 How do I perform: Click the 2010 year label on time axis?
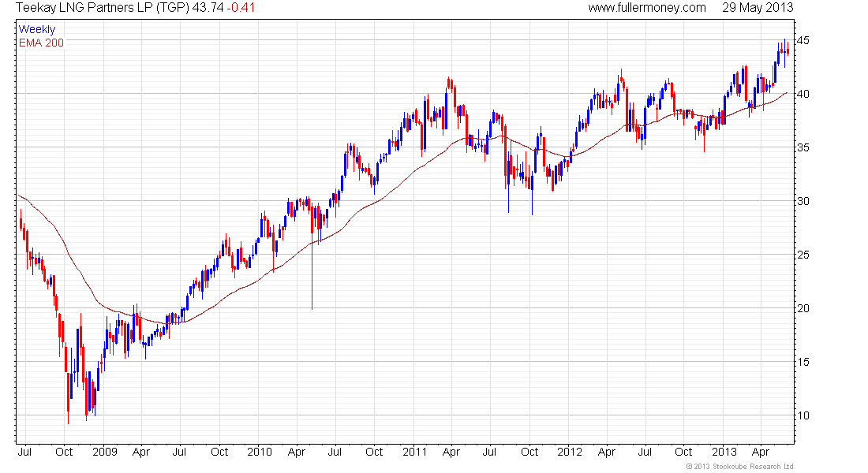coord(260,452)
